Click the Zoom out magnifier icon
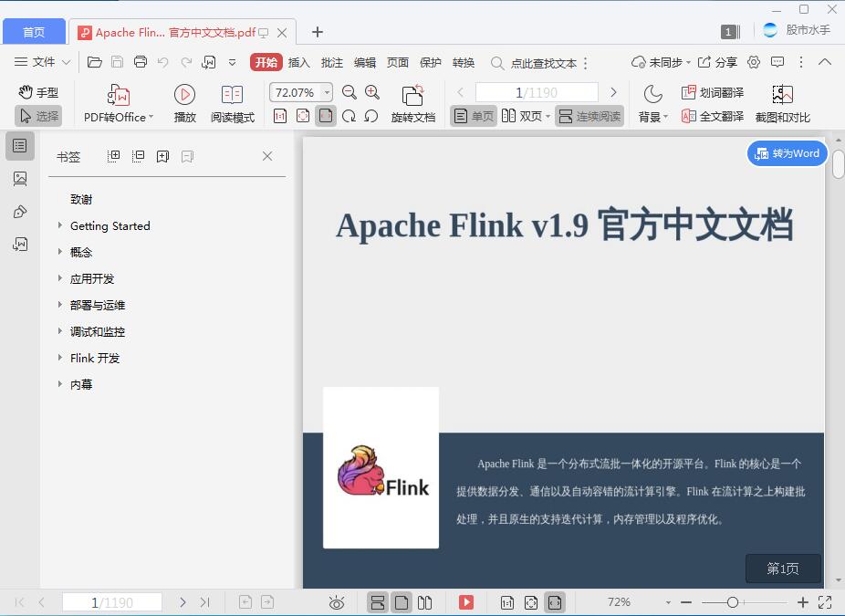This screenshot has height=616, width=845. point(349,92)
